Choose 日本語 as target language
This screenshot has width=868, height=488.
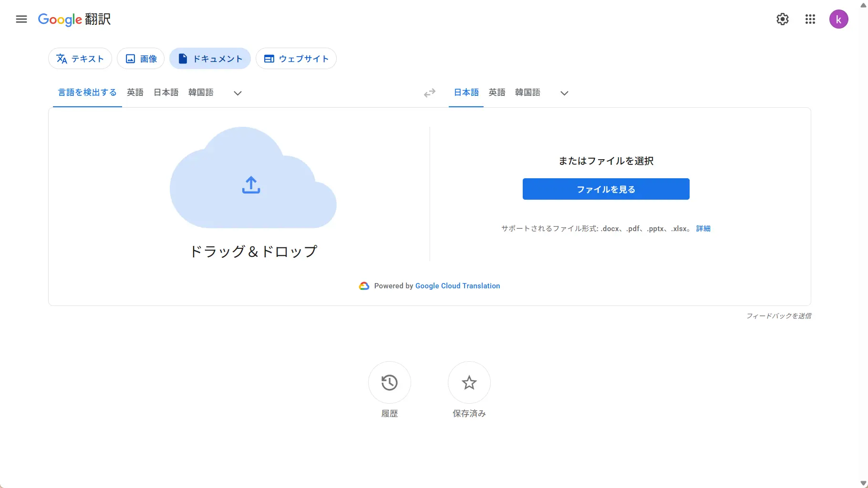tap(466, 92)
